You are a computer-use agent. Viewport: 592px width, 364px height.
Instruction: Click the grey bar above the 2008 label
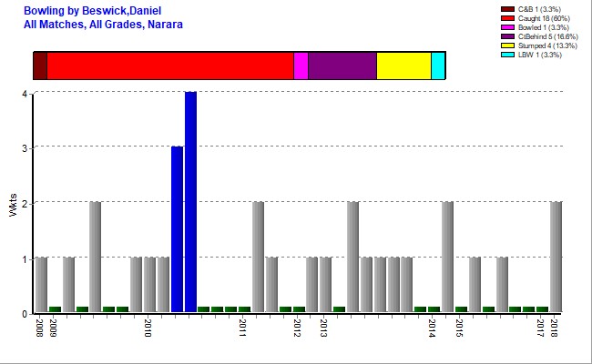click(x=41, y=285)
